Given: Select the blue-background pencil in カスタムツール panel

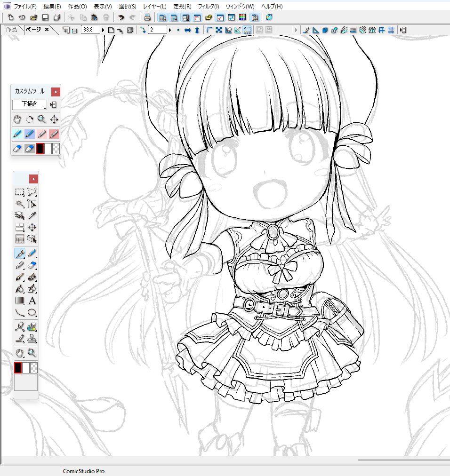Looking at the screenshot, I should [30, 134].
